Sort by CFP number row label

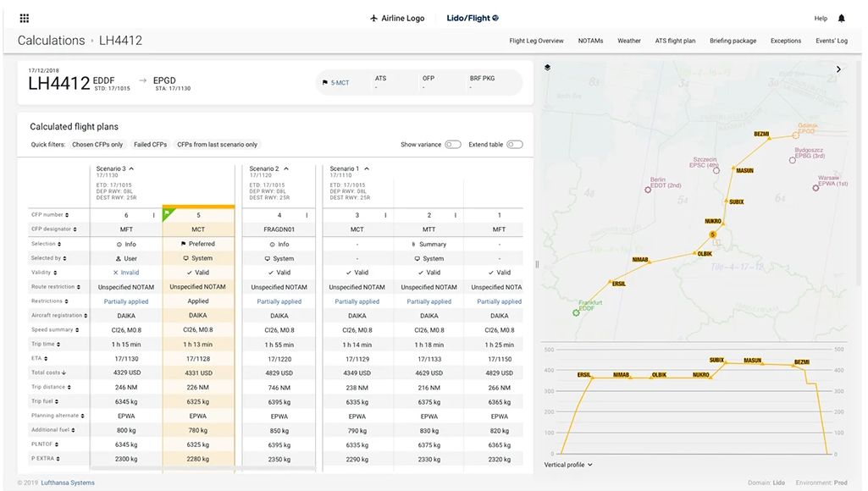[x=50, y=215]
